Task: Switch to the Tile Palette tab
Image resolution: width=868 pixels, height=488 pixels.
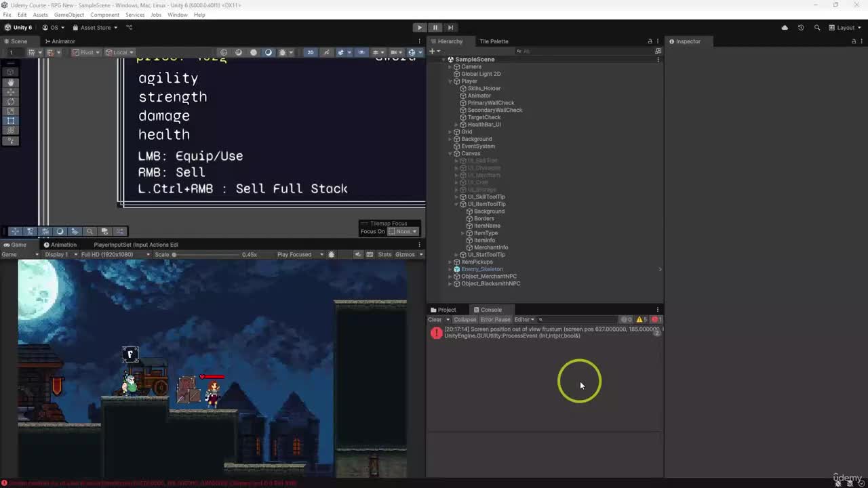Action: (494, 41)
